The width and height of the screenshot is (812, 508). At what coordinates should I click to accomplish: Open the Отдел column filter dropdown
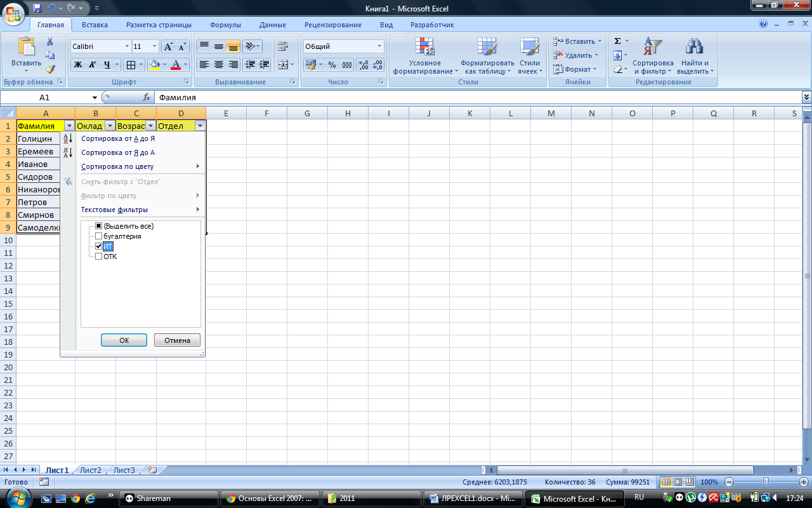coord(200,126)
